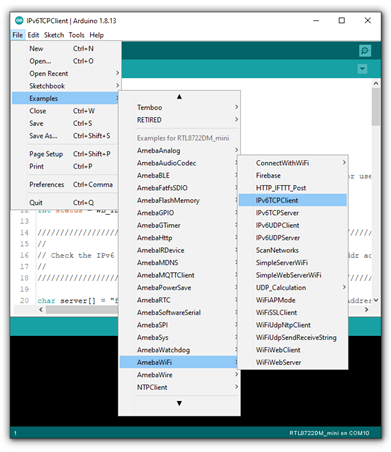
Task: Choose Page Setup in File menu
Action: coord(65,154)
